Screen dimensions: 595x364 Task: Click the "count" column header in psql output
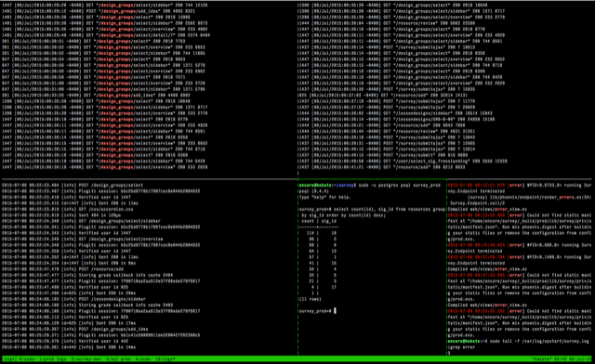click(308, 221)
